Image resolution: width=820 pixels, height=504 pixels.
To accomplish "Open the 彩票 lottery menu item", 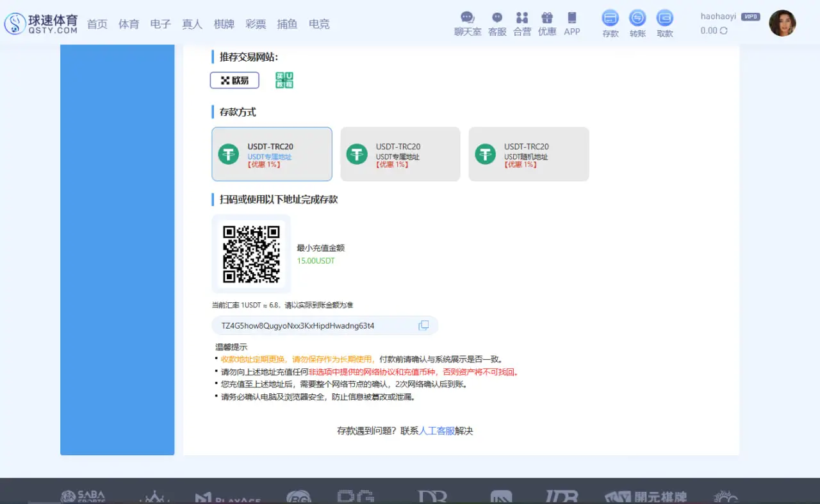I will point(256,24).
